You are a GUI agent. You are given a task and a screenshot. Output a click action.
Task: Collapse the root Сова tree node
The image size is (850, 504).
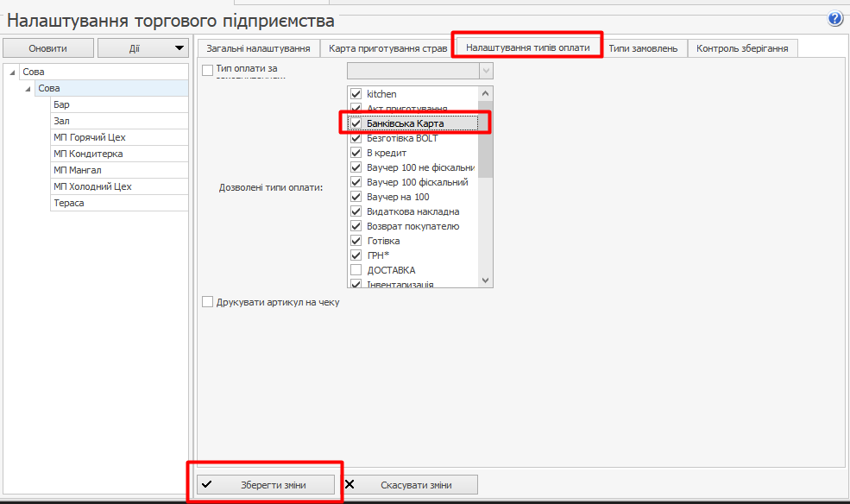coord(12,72)
